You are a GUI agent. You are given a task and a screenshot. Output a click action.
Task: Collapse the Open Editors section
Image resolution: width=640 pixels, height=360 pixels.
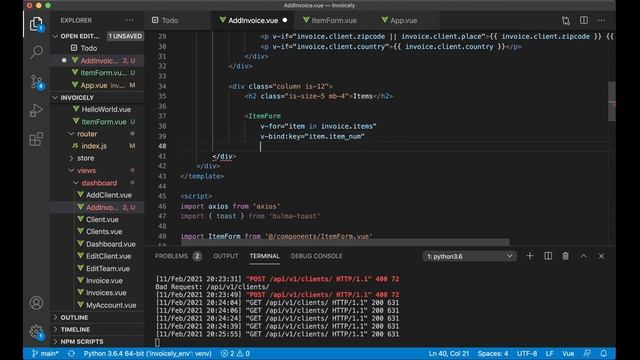tap(80, 36)
